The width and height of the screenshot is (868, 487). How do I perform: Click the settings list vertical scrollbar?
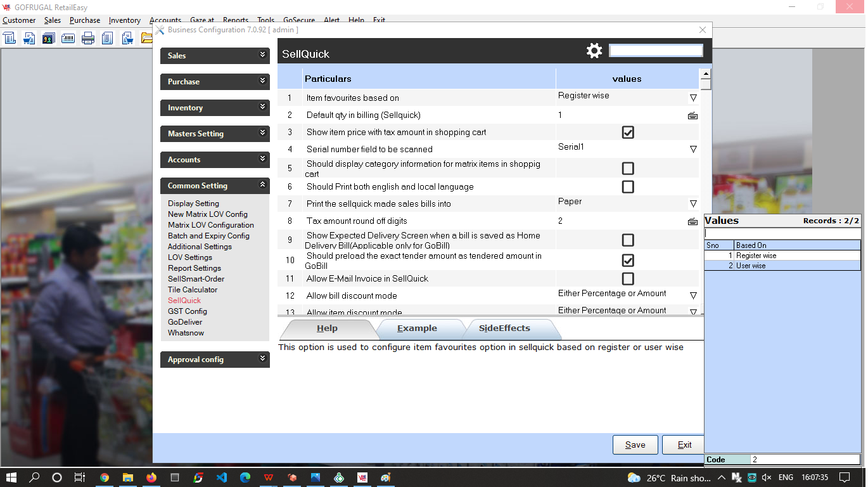coord(706,190)
